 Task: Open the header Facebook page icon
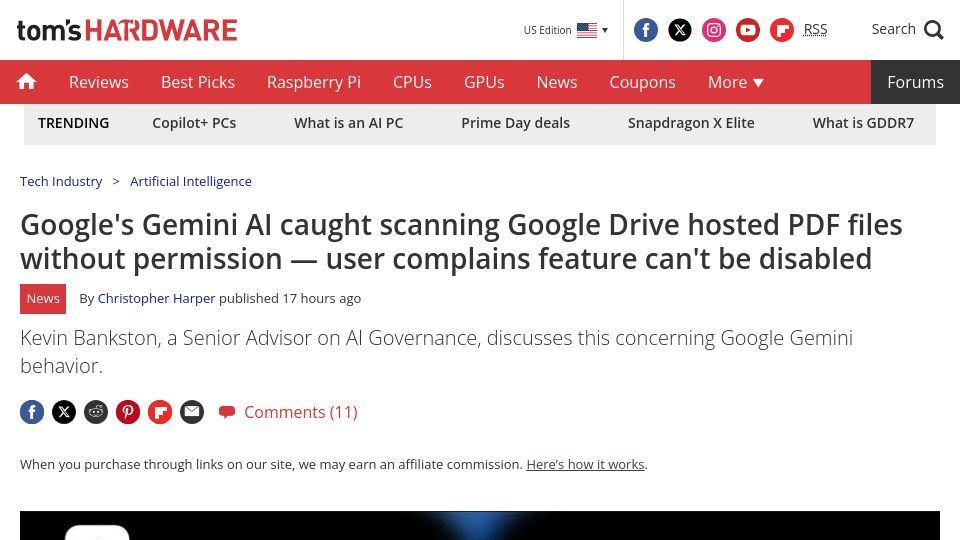pyautogui.click(x=645, y=30)
